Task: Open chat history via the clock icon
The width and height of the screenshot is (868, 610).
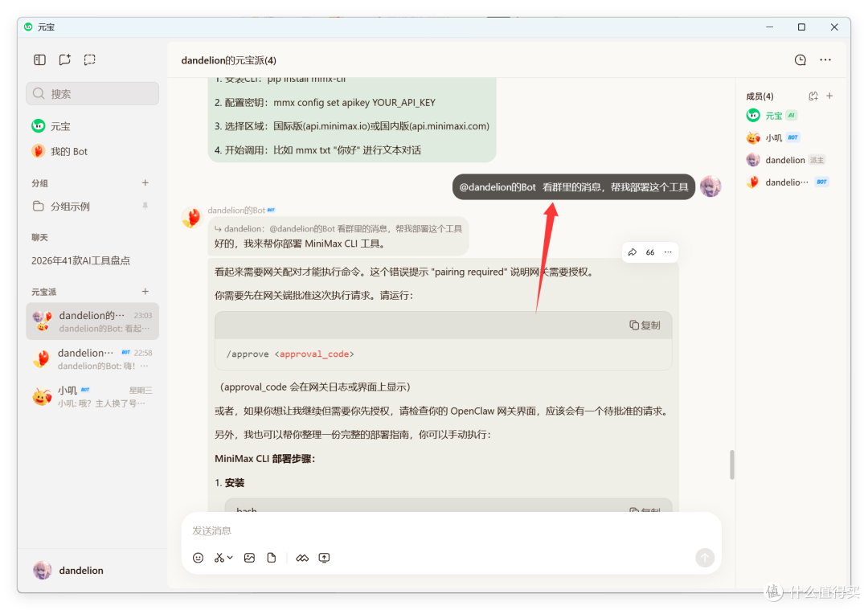Action: (800, 59)
